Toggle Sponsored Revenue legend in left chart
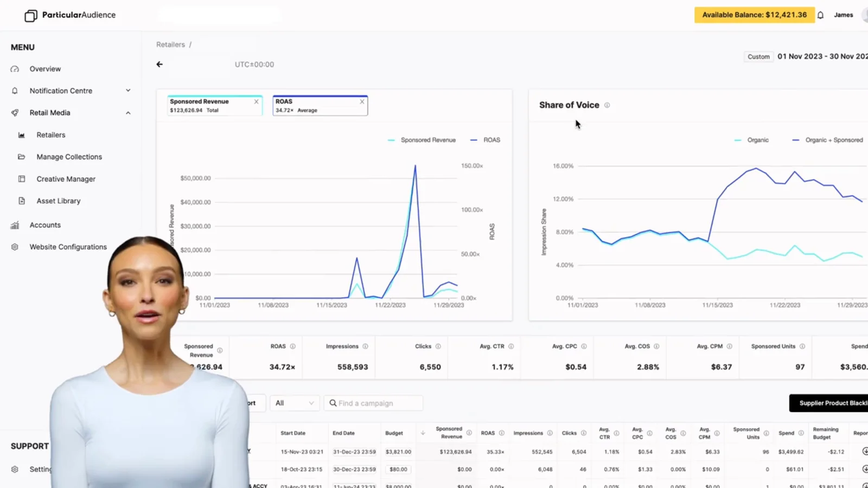Screen dimensions: 868x488 click(422, 140)
